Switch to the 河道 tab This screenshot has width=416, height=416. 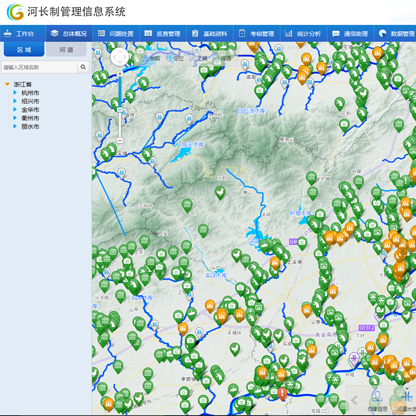click(66, 50)
